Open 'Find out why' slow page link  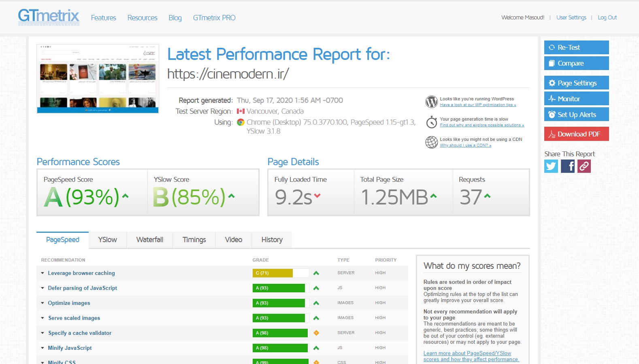pyautogui.click(x=482, y=125)
